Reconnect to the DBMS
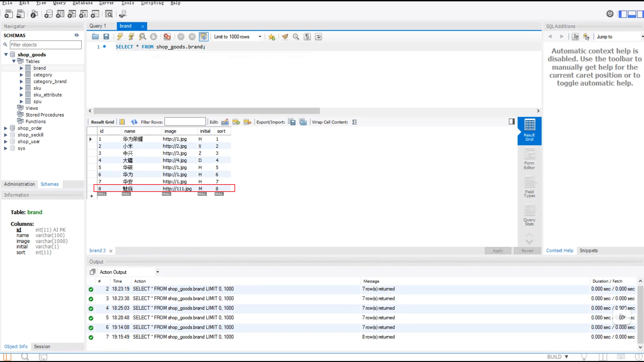The width and height of the screenshot is (644, 362). 123,14
